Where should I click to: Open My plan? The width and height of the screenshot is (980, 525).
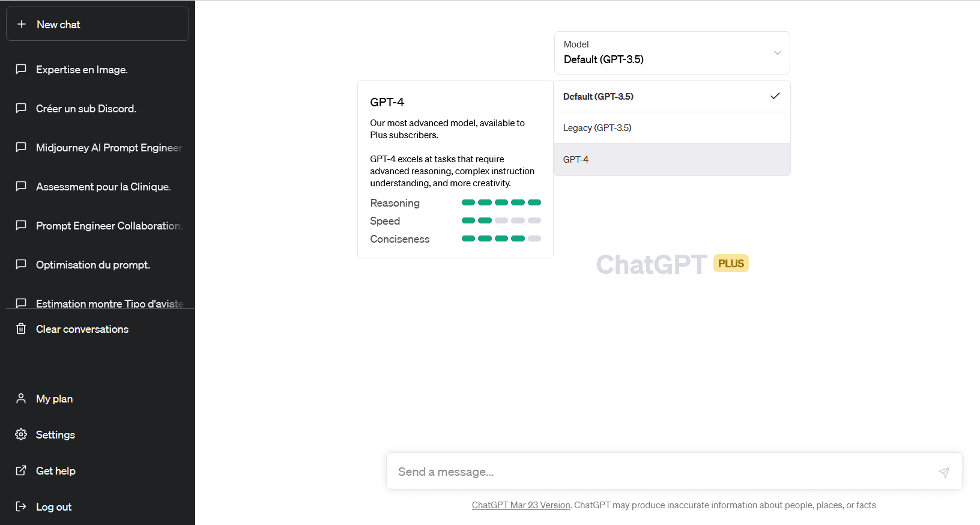[x=97, y=398]
